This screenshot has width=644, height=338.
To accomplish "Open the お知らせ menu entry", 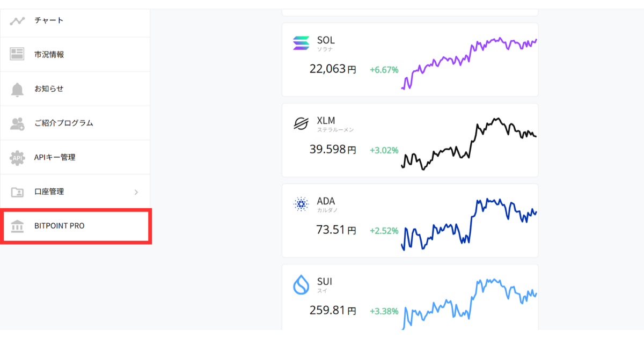I will click(x=49, y=89).
